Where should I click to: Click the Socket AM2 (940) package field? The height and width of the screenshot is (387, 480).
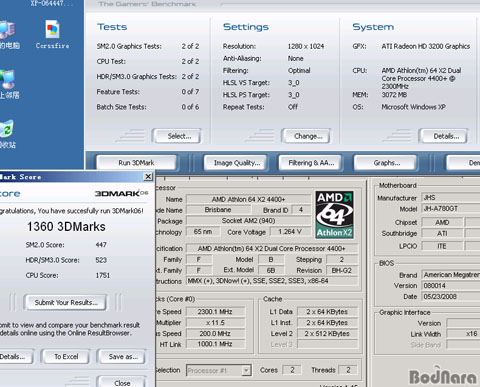pyautogui.click(x=248, y=221)
